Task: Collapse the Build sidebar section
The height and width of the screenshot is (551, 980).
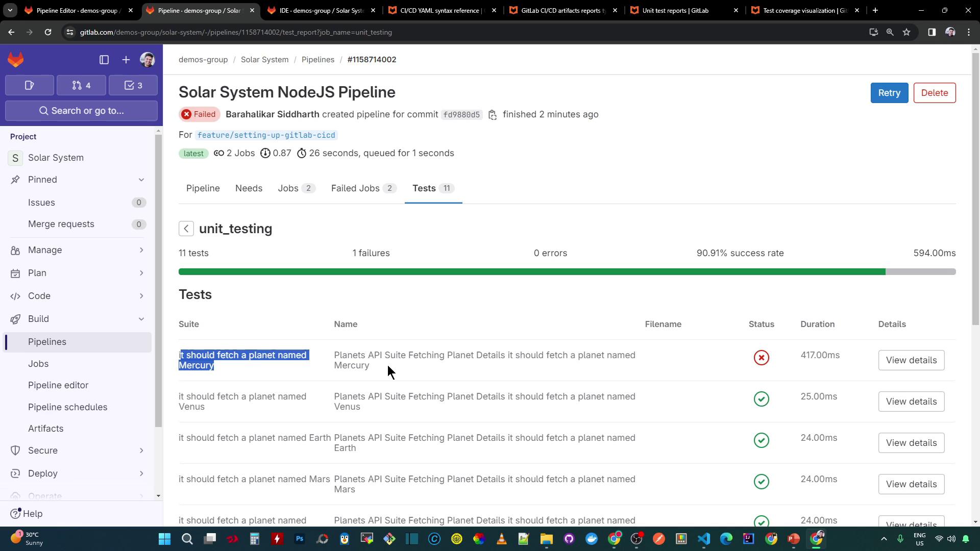Action: [141, 319]
